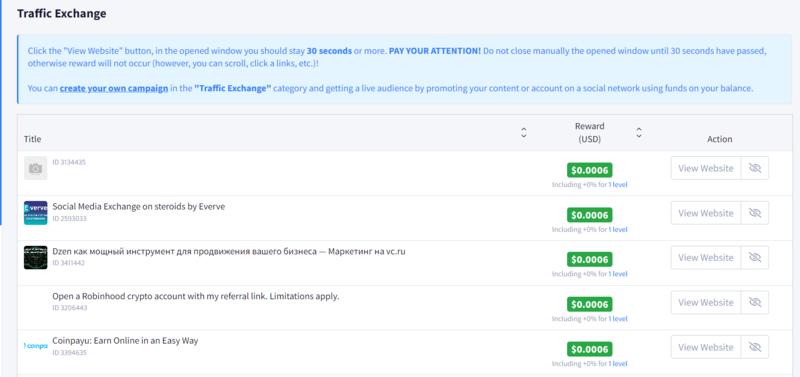Sort the table by Reward column arrows
The width and height of the screenshot is (800, 377).
point(639,133)
